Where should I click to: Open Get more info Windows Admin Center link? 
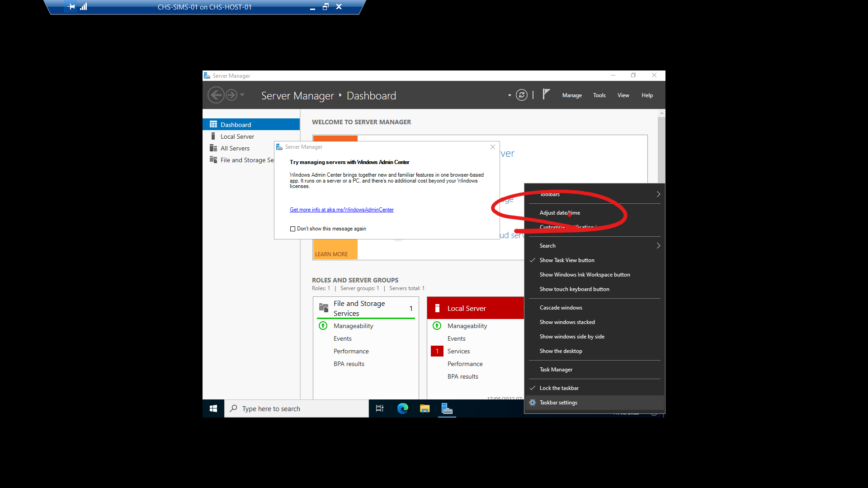pyautogui.click(x=341, y=210)
